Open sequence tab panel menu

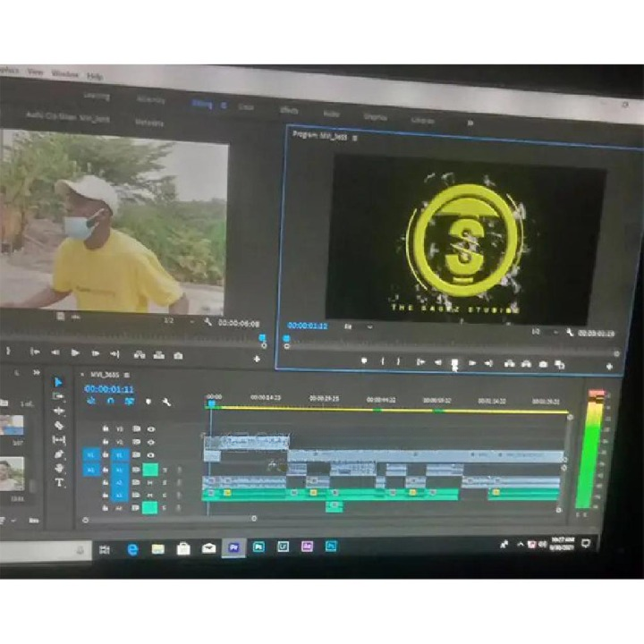127,375
